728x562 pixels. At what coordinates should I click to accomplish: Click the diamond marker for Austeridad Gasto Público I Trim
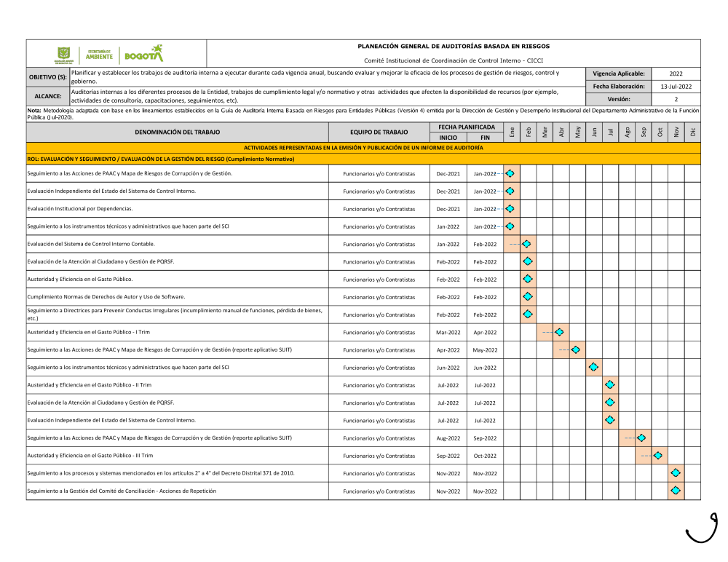pyautogui.click(x=559, y=332)
